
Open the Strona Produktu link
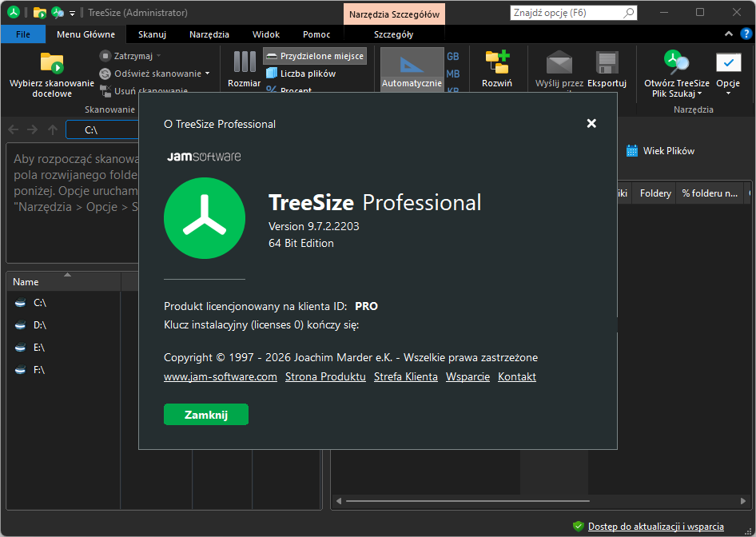325,377
